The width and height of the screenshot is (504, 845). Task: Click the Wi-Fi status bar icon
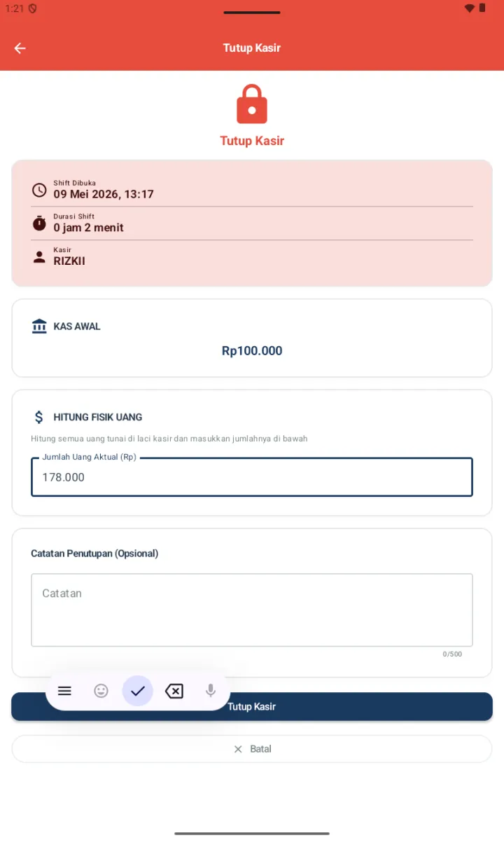(x=469, y=8)
